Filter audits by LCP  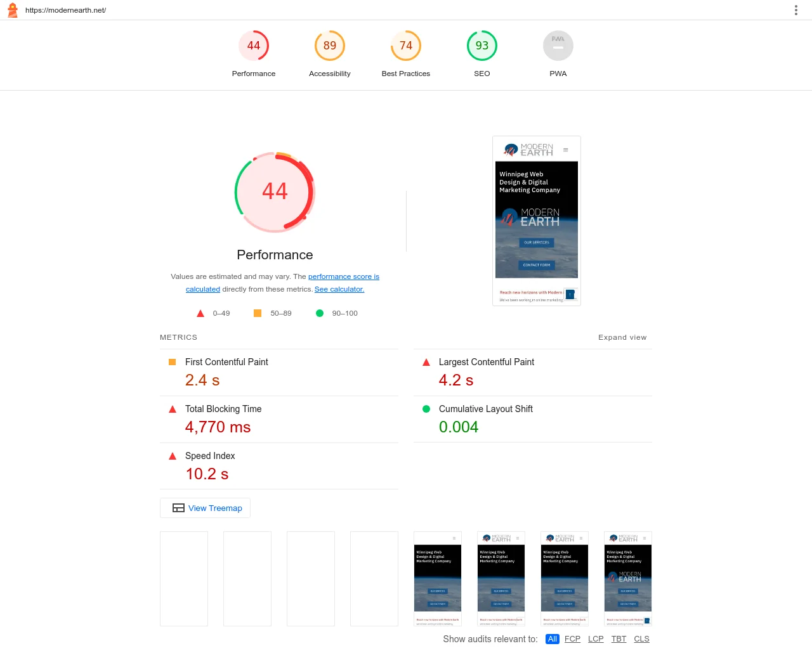596,639
